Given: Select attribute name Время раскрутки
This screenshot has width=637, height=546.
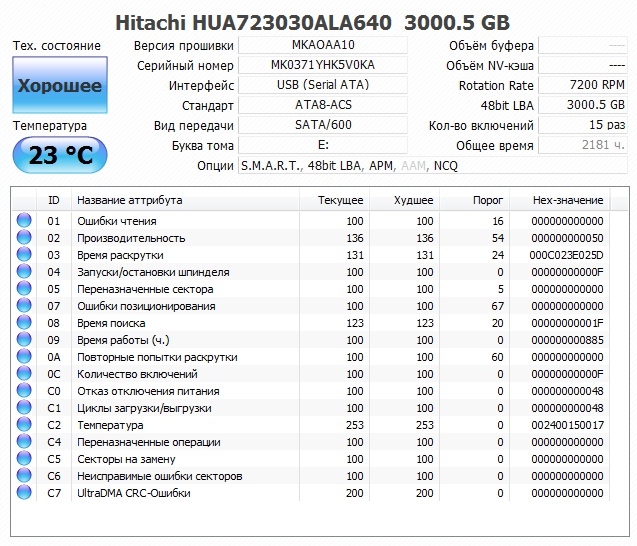Looking at the screenshot, I should pyautogui.click(x=120, y=255).
